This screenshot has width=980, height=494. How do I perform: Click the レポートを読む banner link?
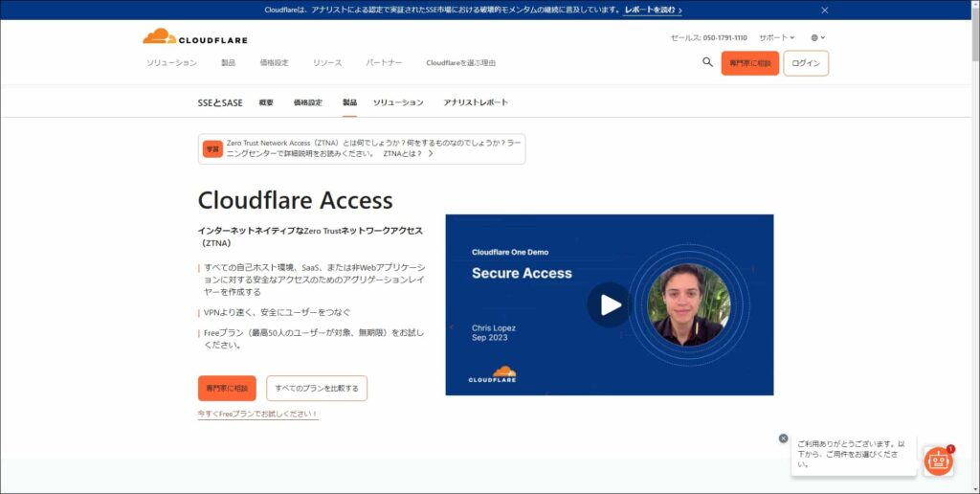click(653, 10)
